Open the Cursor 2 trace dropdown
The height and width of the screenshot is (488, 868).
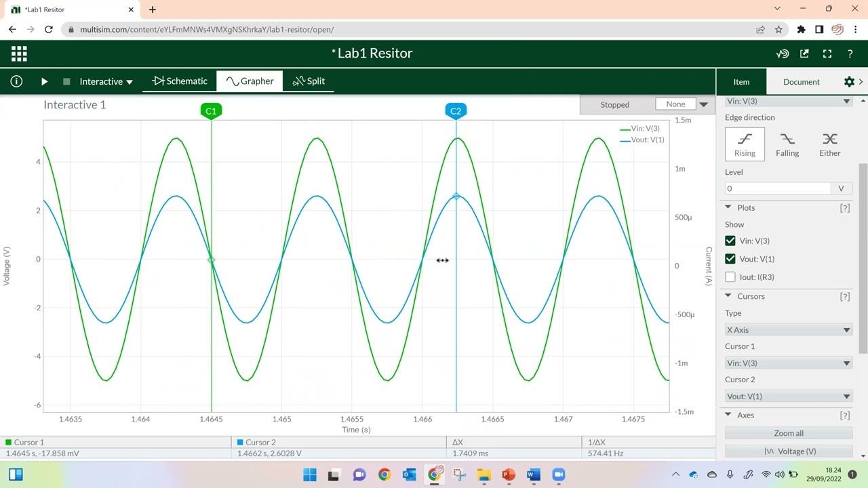click(x=788, y=396)
